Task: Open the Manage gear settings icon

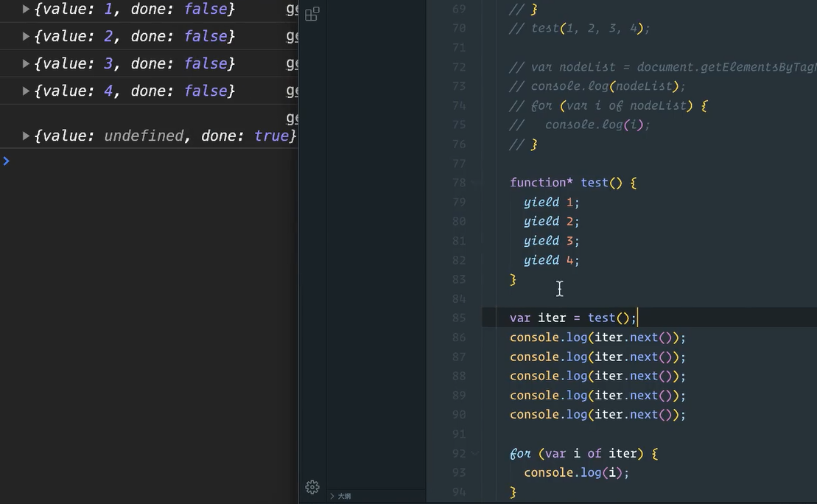Action: tap(312, 487)
